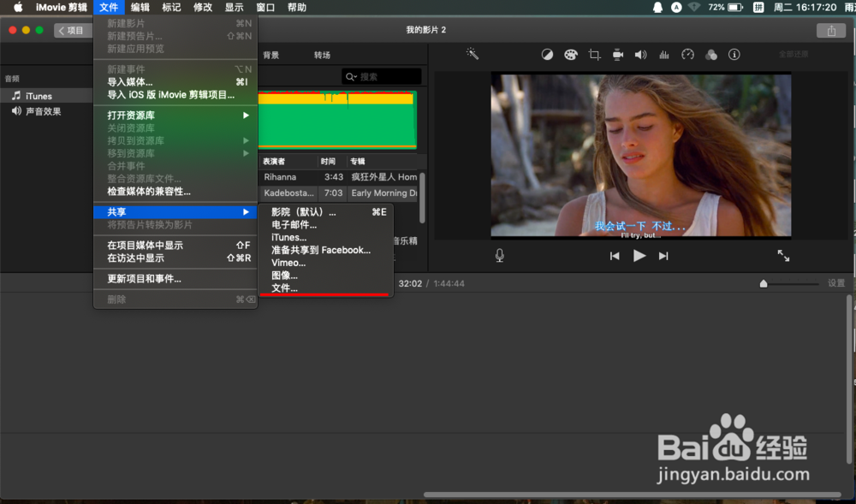Open the 编辑 menu

[x=140, y=7]
